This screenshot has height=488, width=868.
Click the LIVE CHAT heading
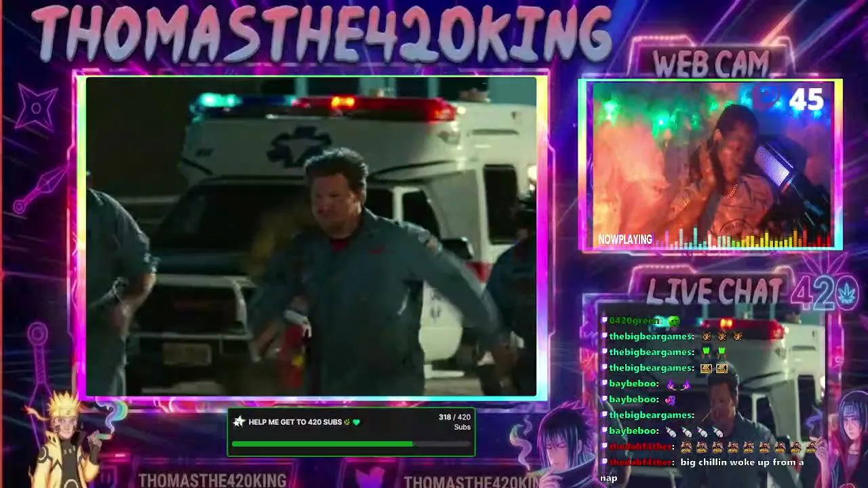click(715, 291)
